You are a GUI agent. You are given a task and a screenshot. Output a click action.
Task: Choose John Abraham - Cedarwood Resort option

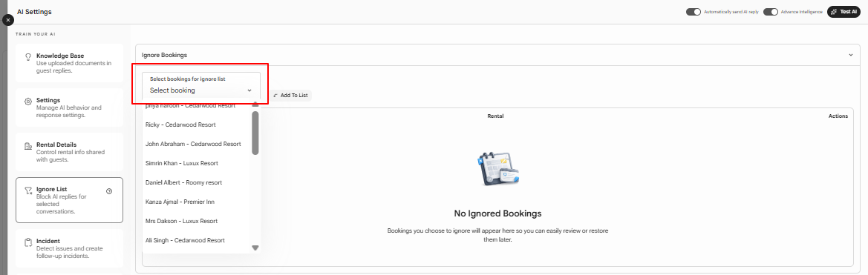[197, 144]
